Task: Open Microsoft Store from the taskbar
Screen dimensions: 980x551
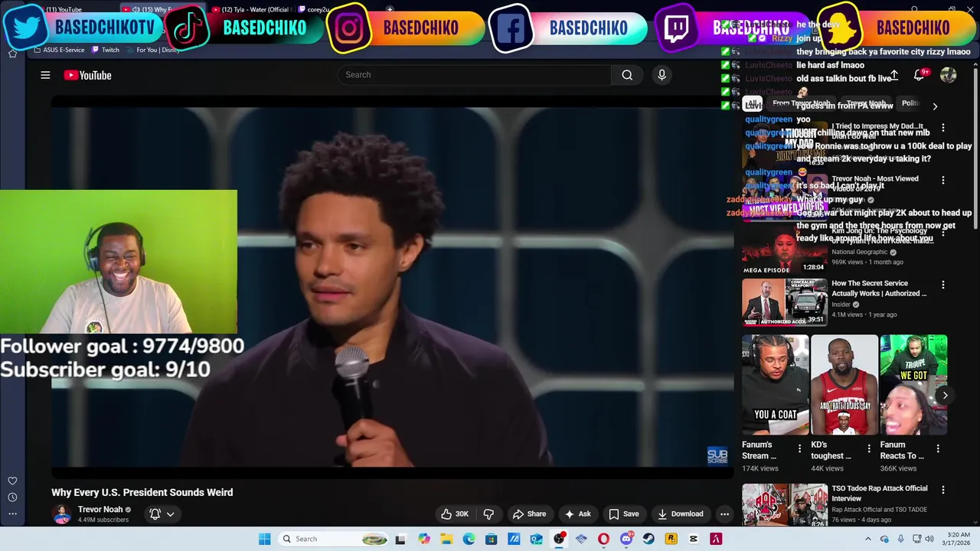Action: coord(492,539)
